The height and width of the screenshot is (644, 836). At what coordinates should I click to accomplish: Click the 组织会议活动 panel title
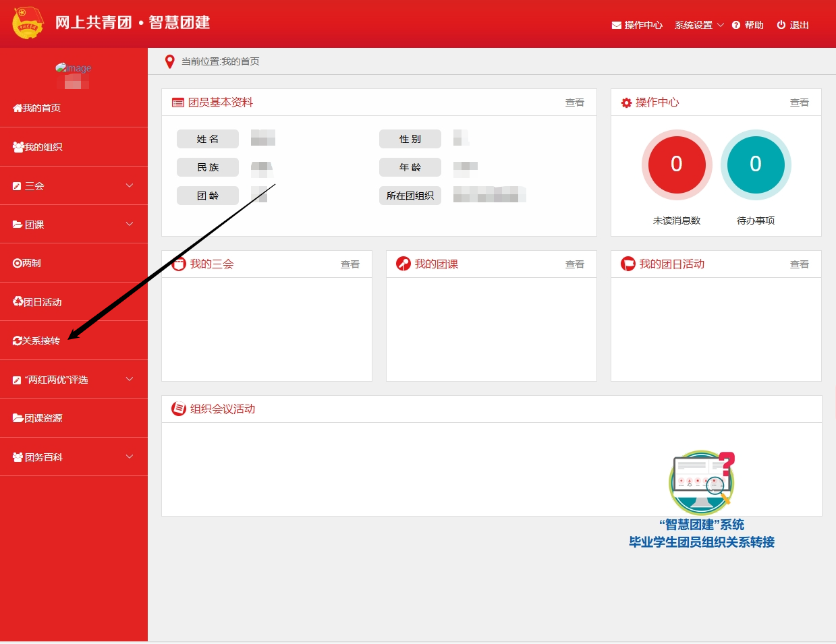223,409
